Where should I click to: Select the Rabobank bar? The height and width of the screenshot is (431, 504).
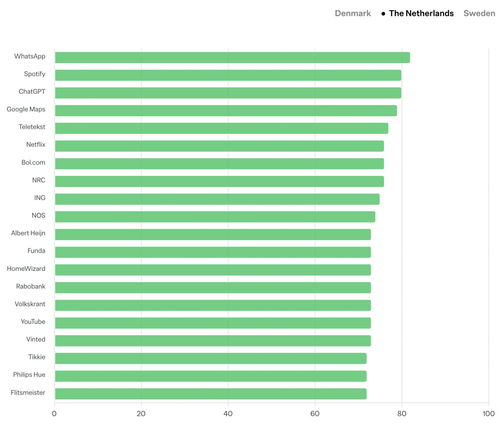point(213,288)
